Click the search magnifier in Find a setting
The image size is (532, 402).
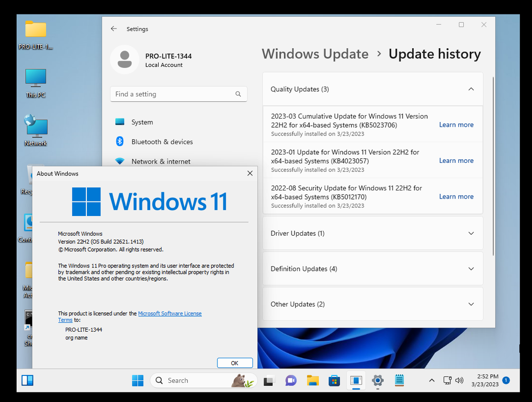[238, 94]
